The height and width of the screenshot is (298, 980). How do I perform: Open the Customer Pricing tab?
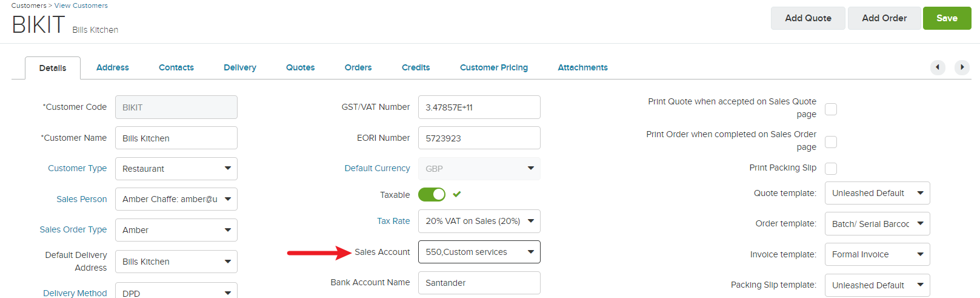pyautogui.click(x=494, y=67)
